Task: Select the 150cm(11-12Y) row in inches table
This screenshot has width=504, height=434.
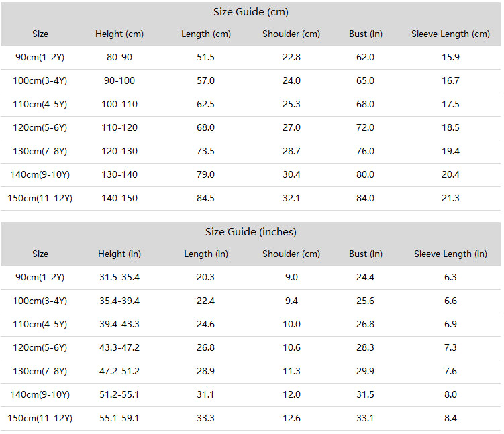Action: pos(40,418)
